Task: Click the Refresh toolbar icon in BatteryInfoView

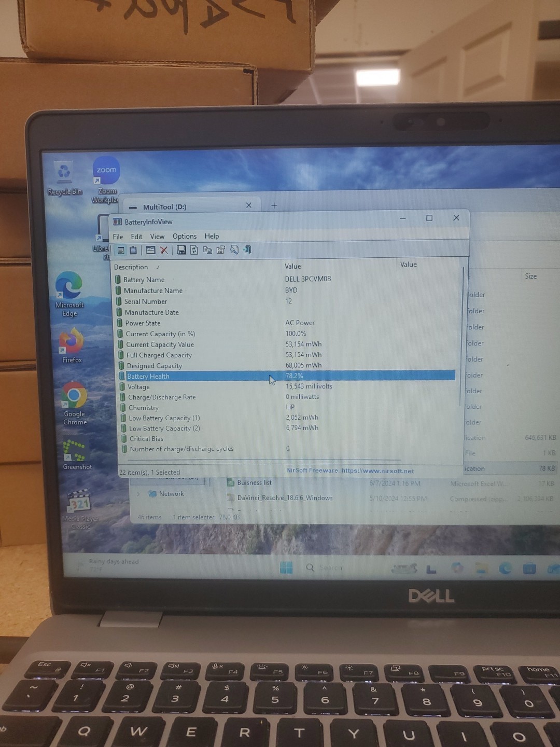Action: point(194,250)
